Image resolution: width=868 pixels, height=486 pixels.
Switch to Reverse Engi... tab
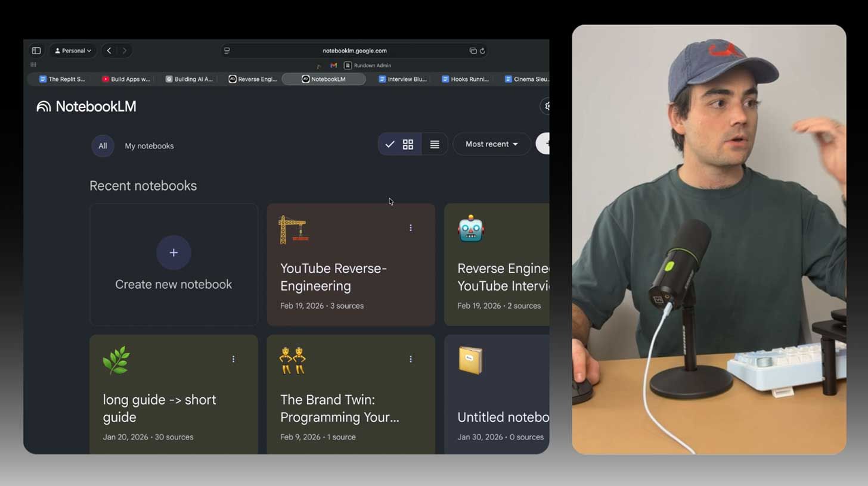tap(253, 79)
